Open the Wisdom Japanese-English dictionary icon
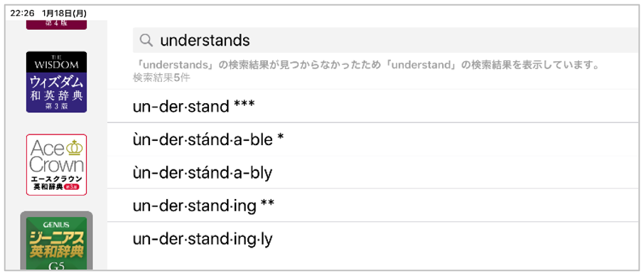This screenshot has width=644, height=276. tap(56, 82)
